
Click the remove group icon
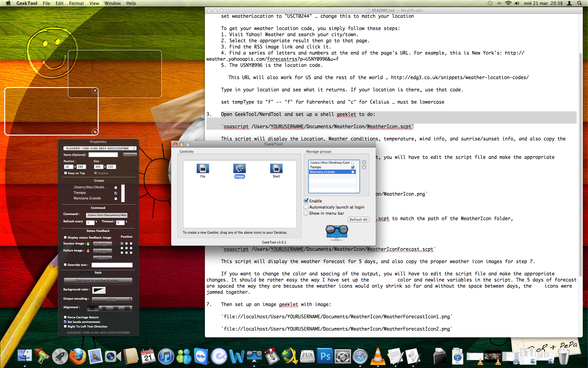point(364,167)
